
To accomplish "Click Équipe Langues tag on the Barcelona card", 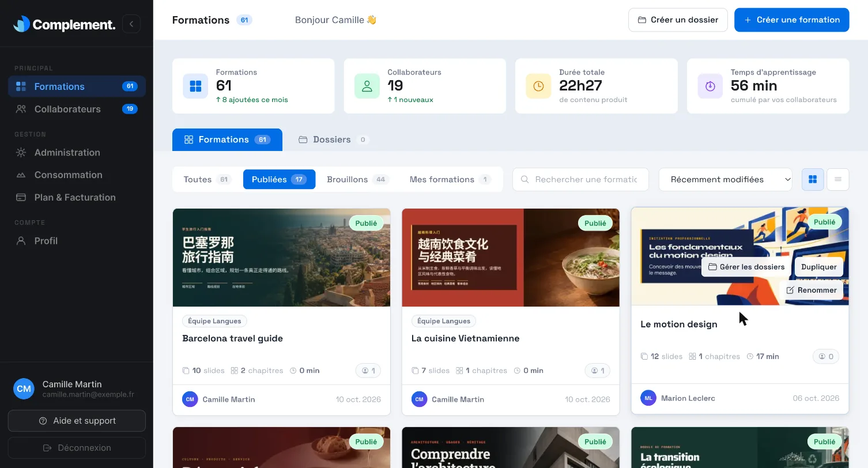I will click(214, 321).
